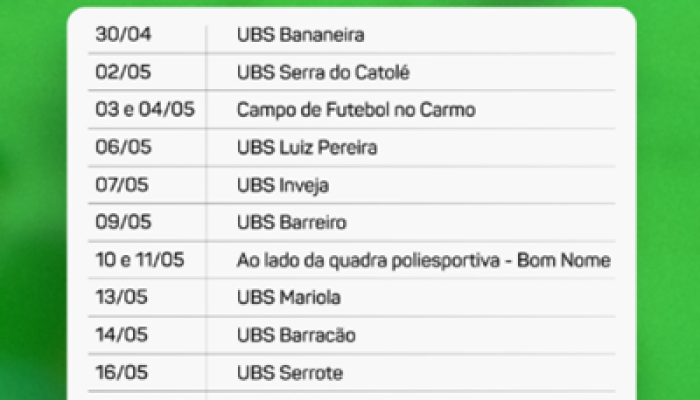Select the UBS Mariola row

[x=289, y=297]
